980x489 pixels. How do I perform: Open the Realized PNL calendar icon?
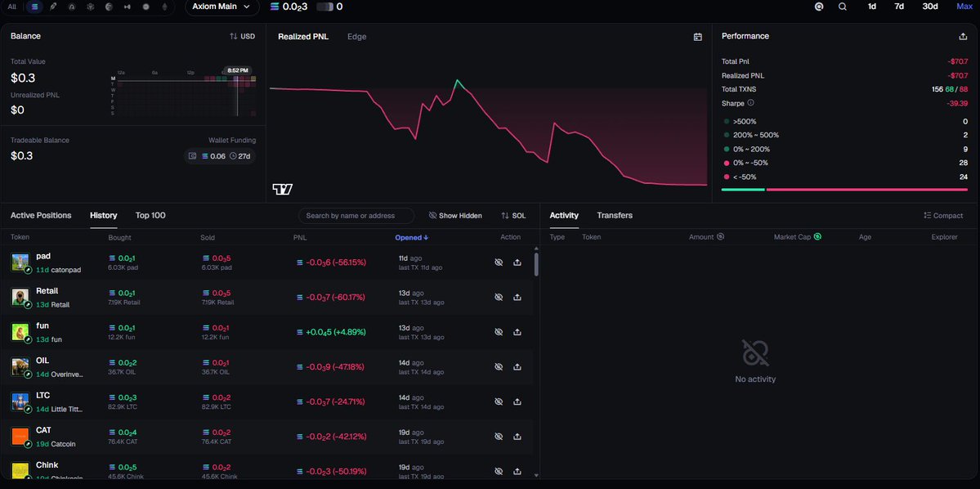(697, 37)
